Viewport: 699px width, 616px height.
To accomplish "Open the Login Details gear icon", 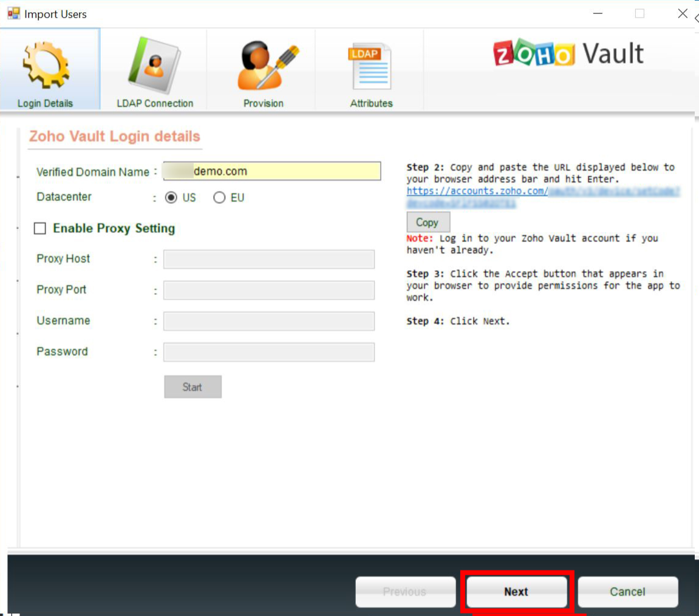I will click(46, 64).
